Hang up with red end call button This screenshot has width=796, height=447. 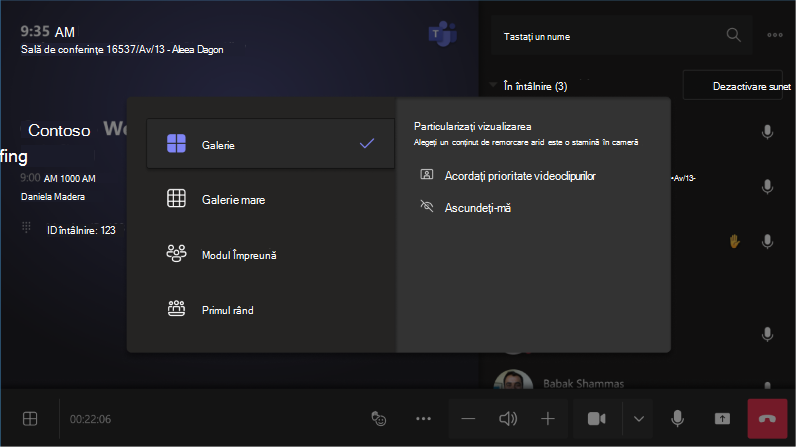pos(767,419)
